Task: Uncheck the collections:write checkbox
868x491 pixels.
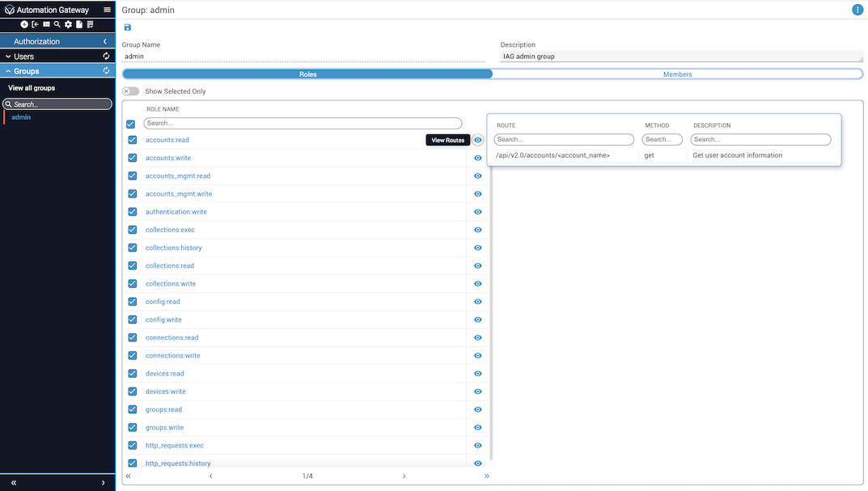Action: (x=133, y=283)
